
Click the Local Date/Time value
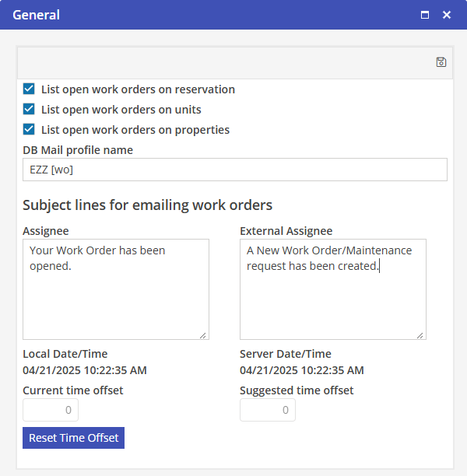point(84,370)
